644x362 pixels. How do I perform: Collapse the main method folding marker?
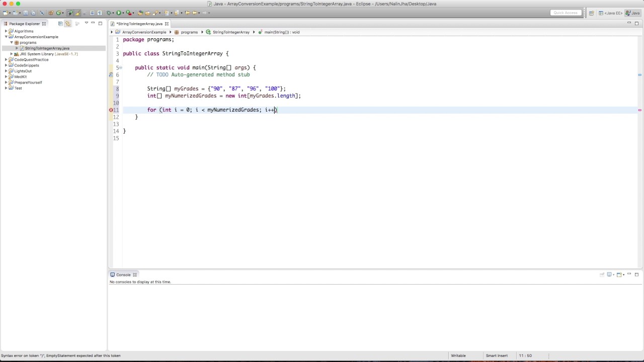tap(120, 67)
